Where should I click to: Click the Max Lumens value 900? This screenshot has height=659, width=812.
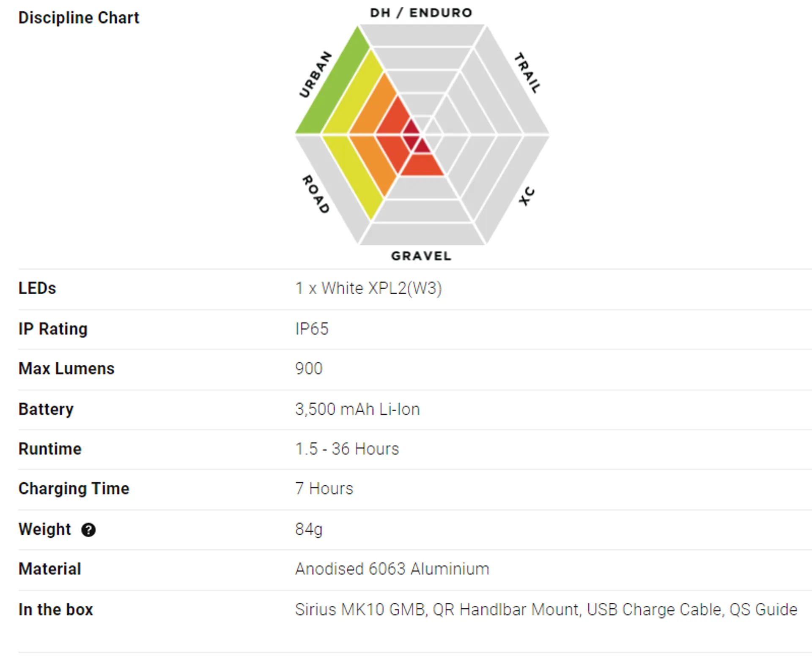coord(309,369)
